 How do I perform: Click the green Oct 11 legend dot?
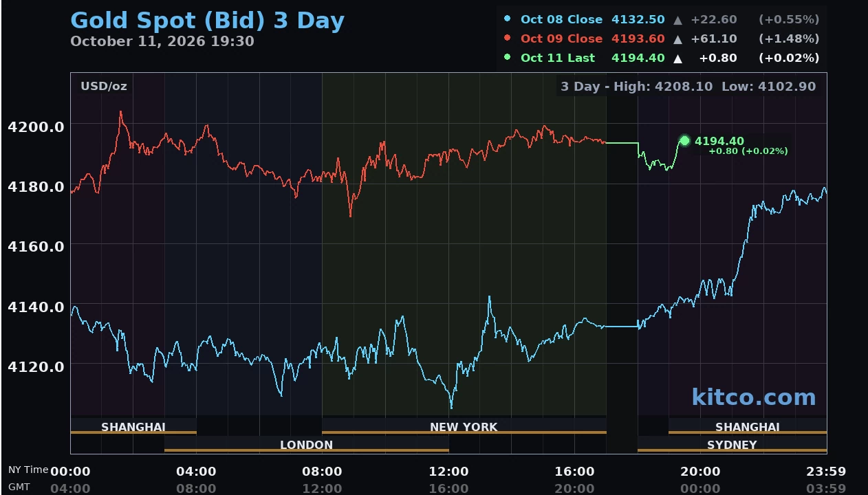coord(507,58)
